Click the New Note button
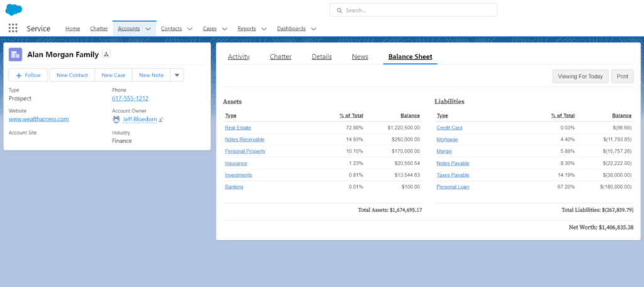Screen dimensions: 644x287 click(151, 75)
